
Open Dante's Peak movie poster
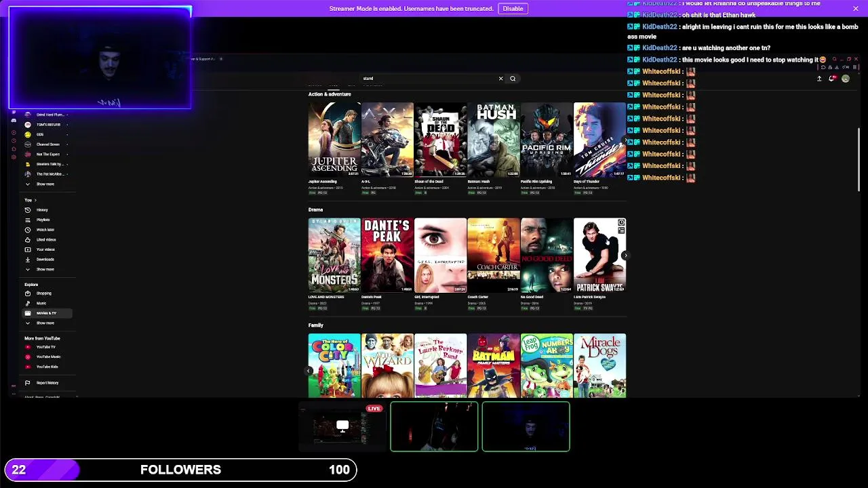coord(387,255)
